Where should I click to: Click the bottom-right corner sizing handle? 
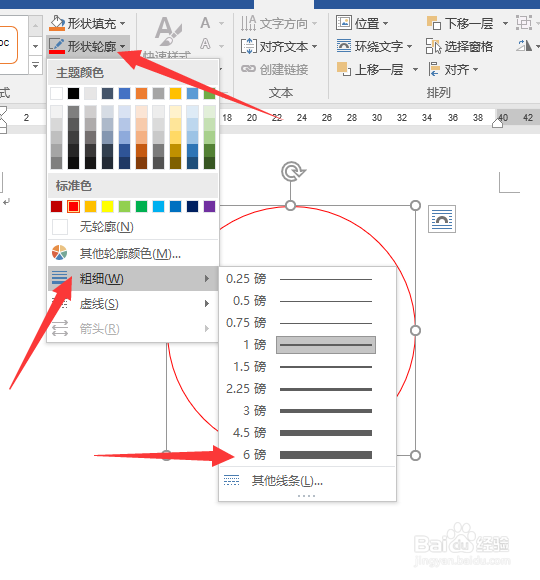pyautogui.click(x=415, y=455)
